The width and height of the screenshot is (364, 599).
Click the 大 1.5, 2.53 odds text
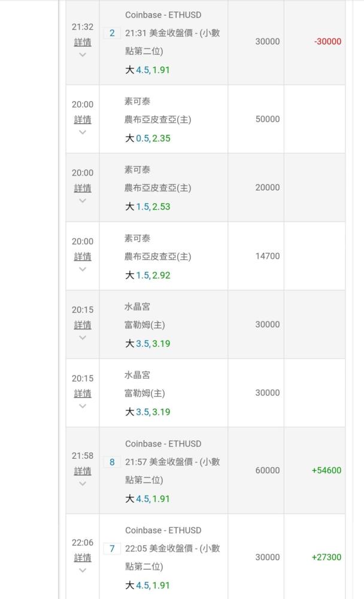(147, 207)
